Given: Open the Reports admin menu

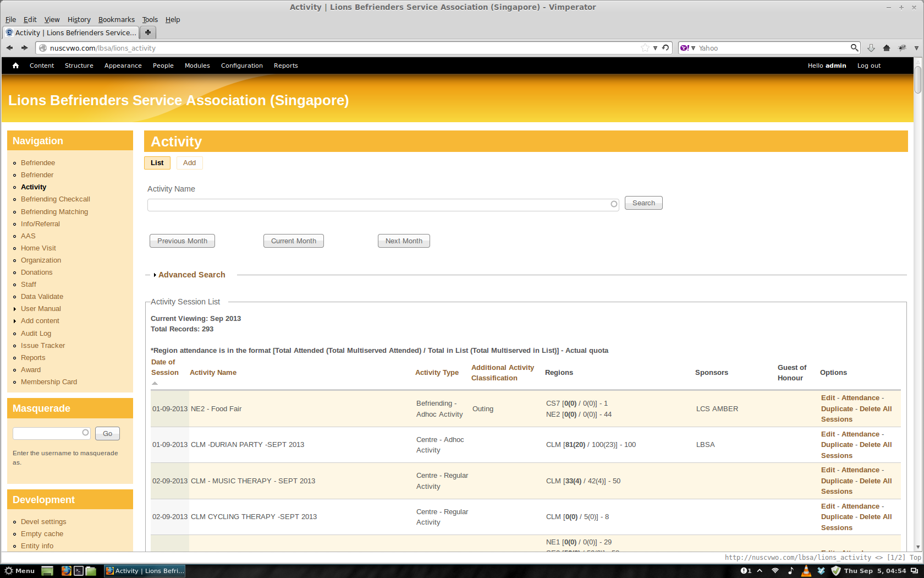Looking at the screenshot, I should (x=285, y=66).
